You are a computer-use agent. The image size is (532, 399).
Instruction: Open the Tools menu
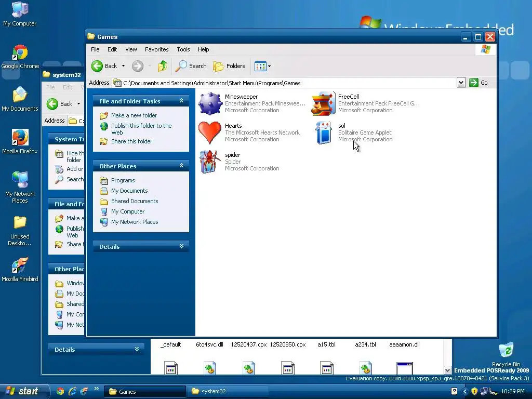coord(183,49)
